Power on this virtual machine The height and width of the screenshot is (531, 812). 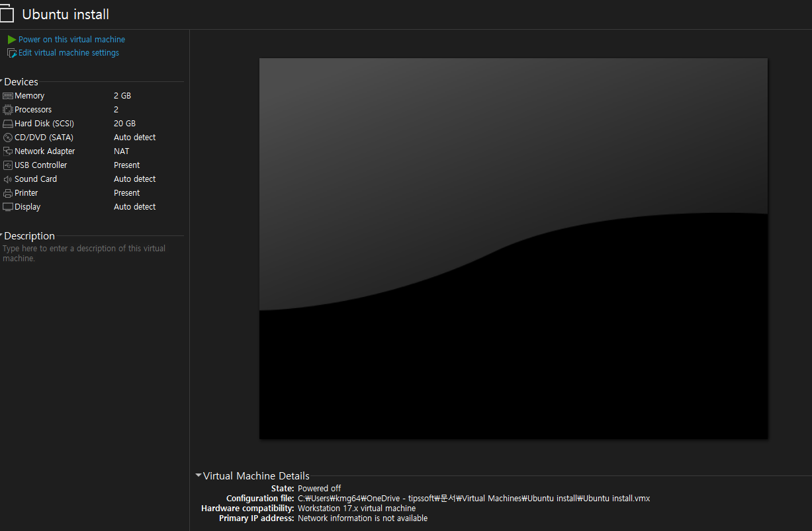71,40
